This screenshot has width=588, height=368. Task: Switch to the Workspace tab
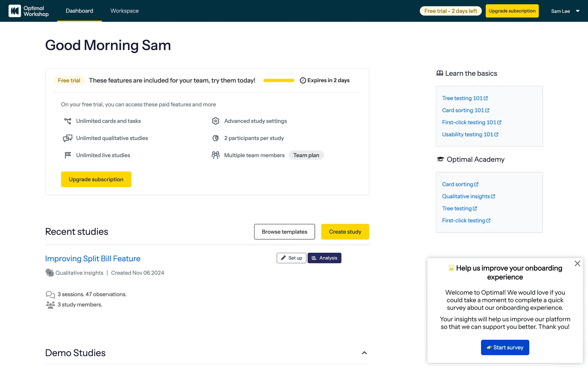[124, 11]
